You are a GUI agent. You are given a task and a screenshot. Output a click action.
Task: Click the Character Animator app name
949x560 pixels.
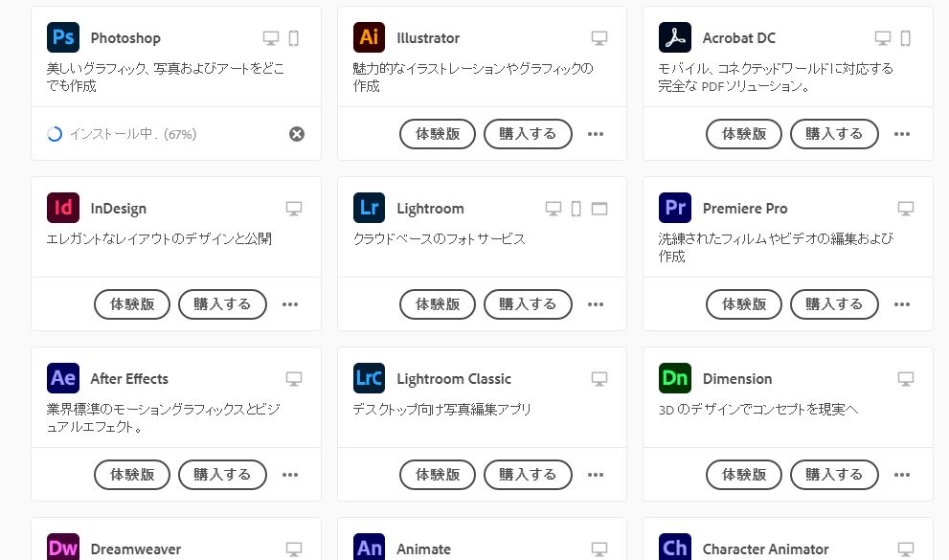765,549
